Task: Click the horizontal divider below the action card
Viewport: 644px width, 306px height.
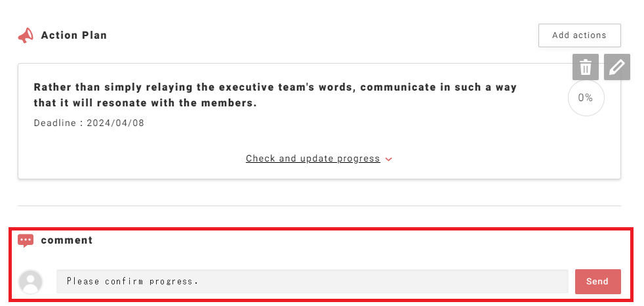Action: coord(319,206)
